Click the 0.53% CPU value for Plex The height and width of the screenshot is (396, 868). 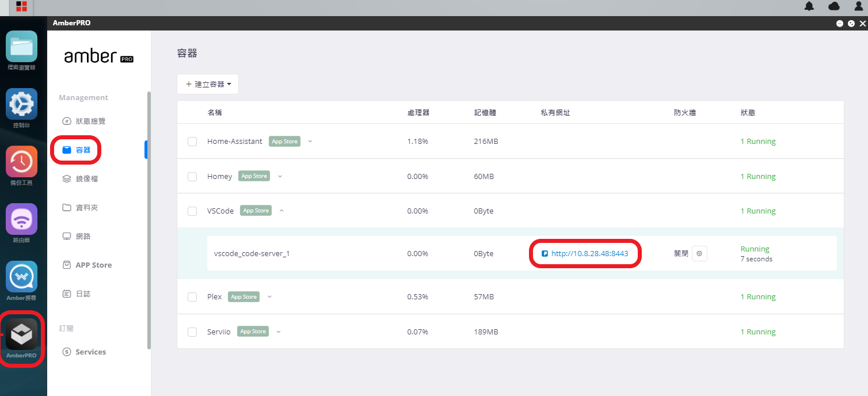coord(417,297)
